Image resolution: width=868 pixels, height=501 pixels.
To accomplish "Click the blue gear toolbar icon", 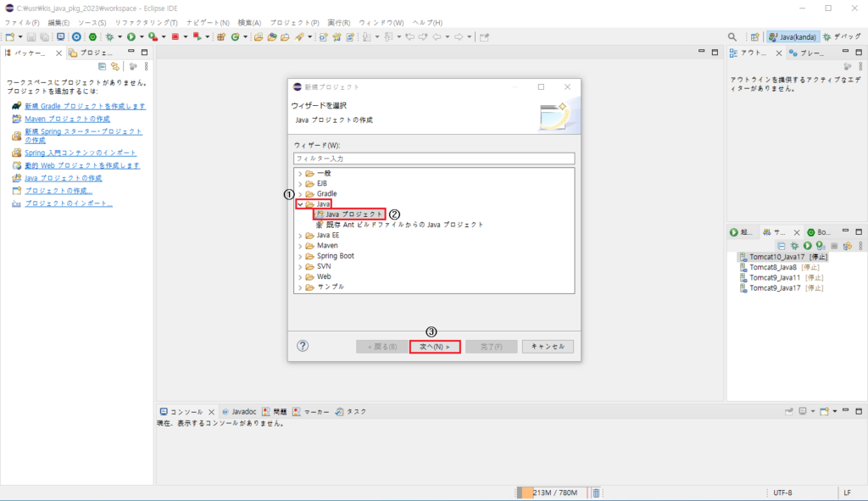I will coord(76,37).
